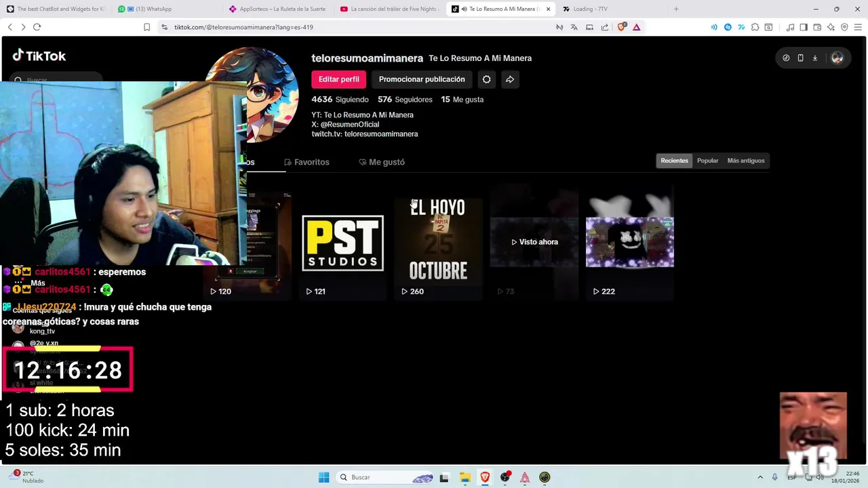
Task: Open the Brave Wallet icon
Action: click(x=817, y=27)
